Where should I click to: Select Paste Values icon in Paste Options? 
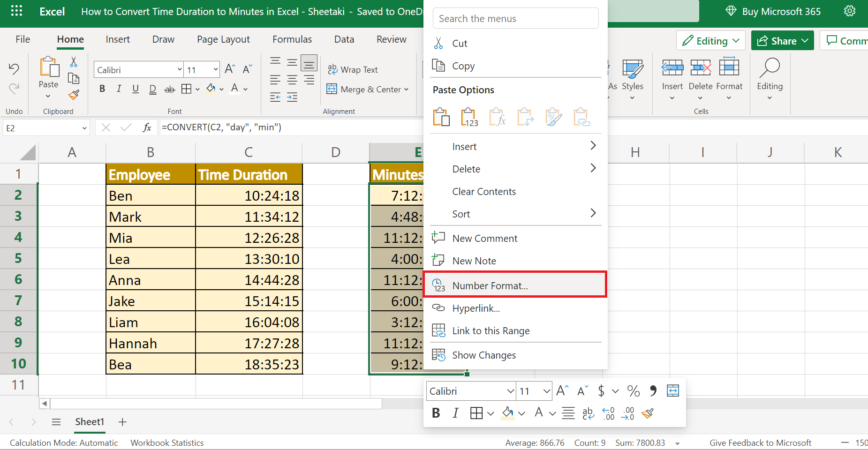469,117
